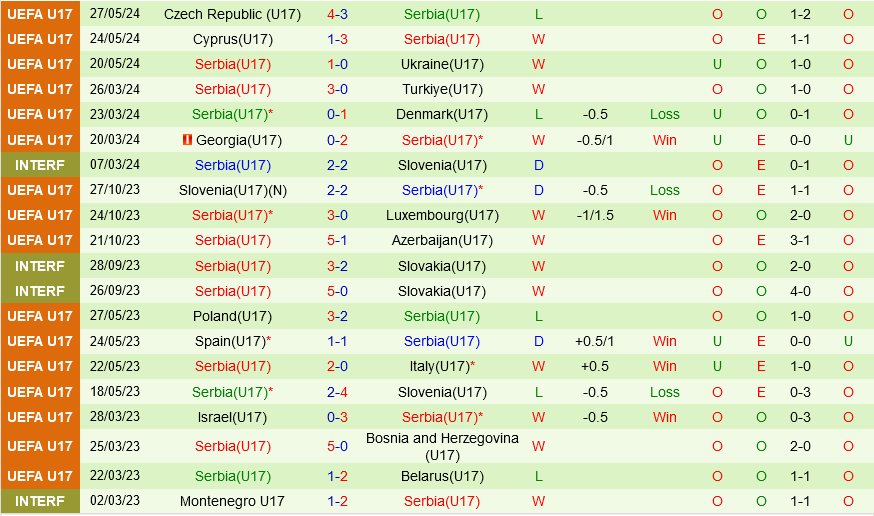Open Denmark(U17) team details
This screenshot has height=516, width=874.
click(441, 114)
